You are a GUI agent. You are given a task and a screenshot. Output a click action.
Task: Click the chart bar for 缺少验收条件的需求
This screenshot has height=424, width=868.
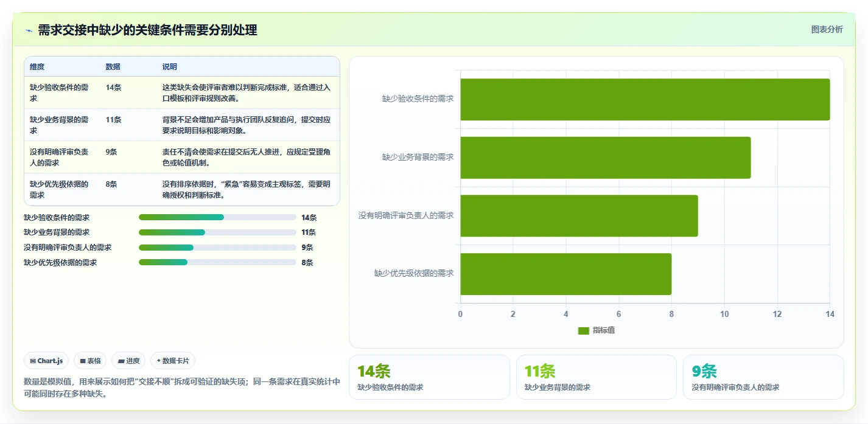tap(645, 99)
